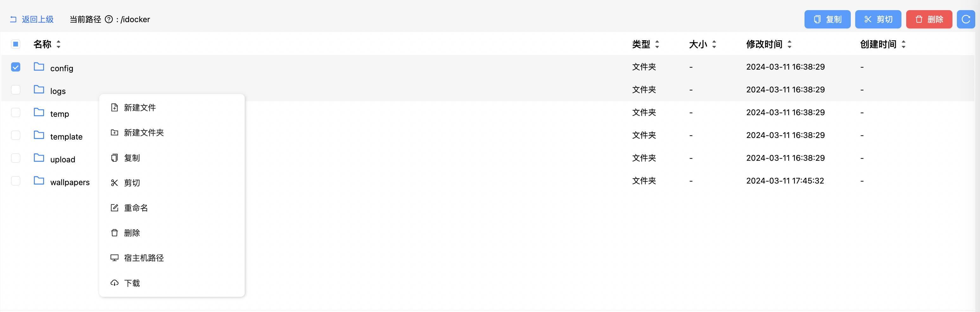
Task: Click the scissors icon in context menu
Action: tap(114, 183)
